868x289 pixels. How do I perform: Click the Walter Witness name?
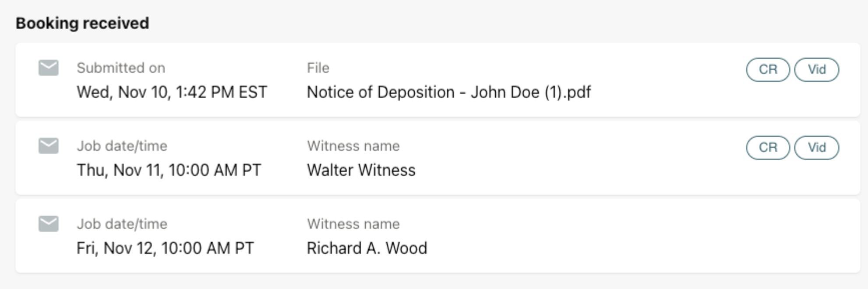point(361,170)
